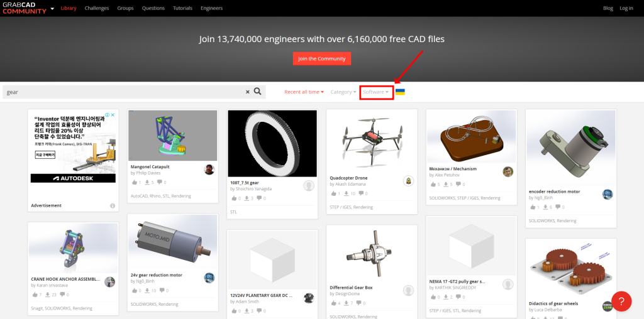Image resolution: width=644 pixels, height=319 pixels.
Task: Click into the gear search field
Action: click(123, 92)
